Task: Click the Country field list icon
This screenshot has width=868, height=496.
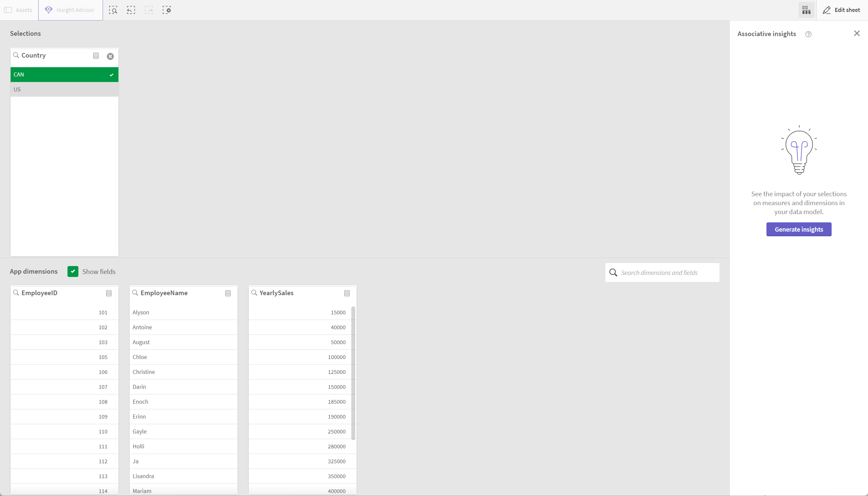Action: tap(95, 56)
